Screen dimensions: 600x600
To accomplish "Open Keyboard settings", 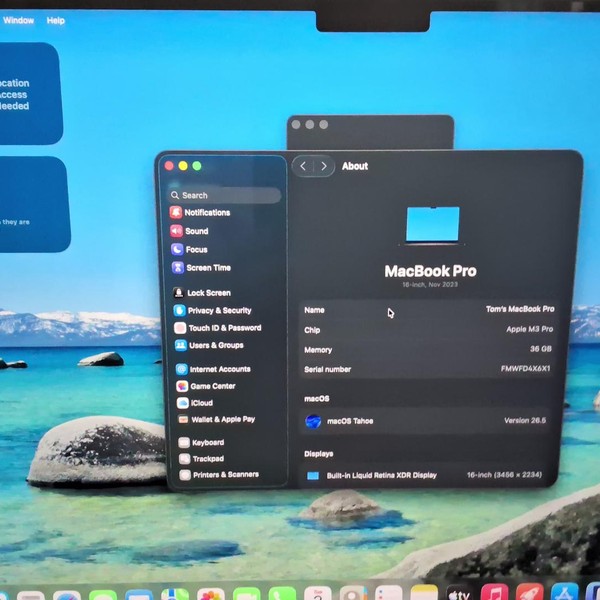I will coord(201,443).
